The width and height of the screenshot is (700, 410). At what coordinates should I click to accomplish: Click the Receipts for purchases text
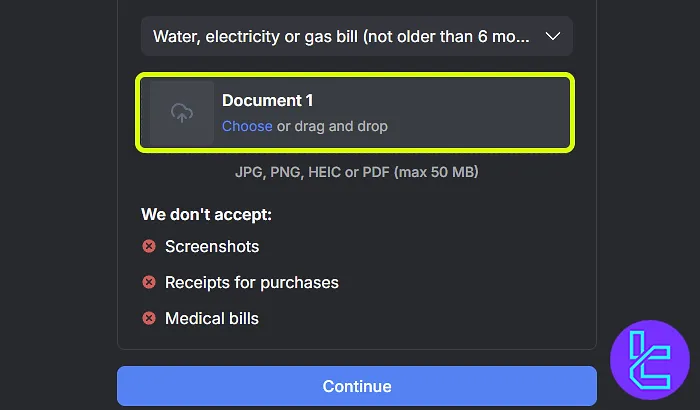252,283
